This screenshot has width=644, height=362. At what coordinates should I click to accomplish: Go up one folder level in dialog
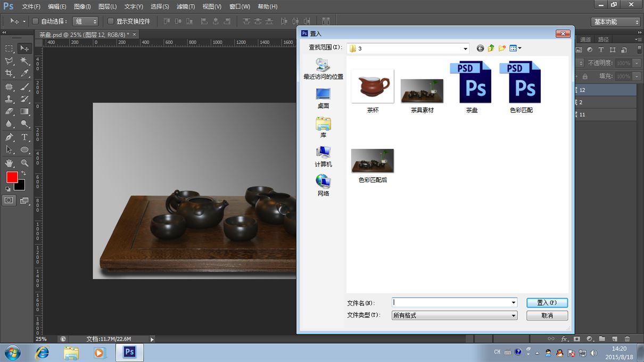(491, 48)
